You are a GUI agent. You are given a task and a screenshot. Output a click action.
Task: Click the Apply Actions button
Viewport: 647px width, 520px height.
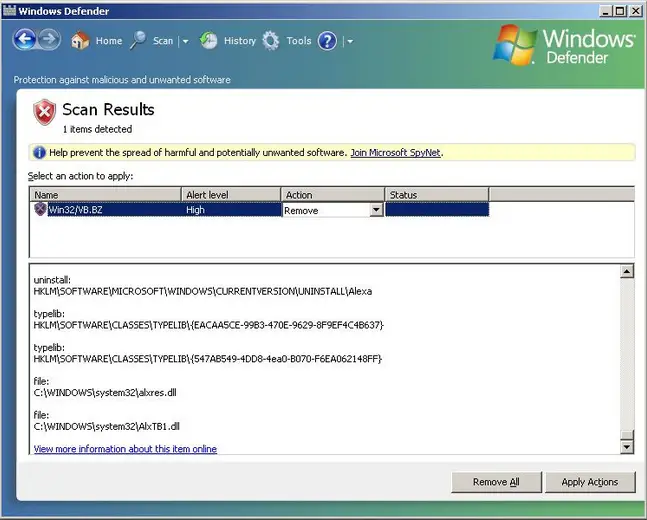coord(590,482)
